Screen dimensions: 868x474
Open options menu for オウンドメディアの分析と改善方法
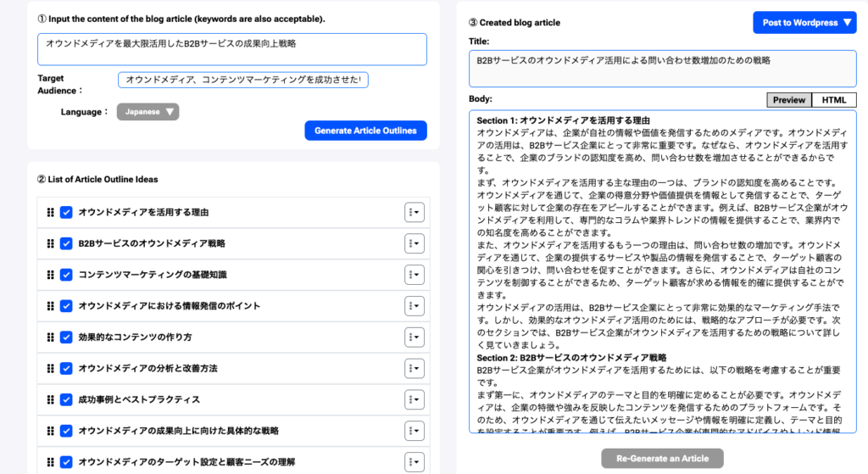point(414,369)
